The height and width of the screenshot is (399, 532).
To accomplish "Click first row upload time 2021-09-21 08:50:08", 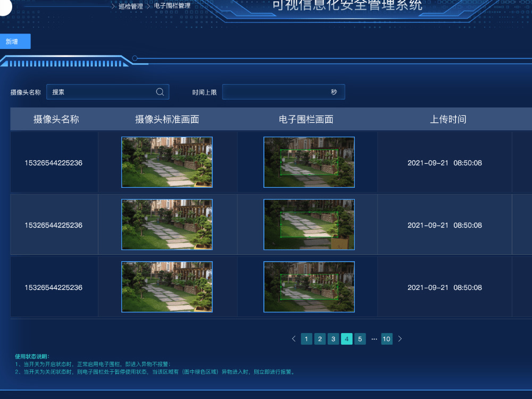I will pyautogui.click(x=444, y=163).
